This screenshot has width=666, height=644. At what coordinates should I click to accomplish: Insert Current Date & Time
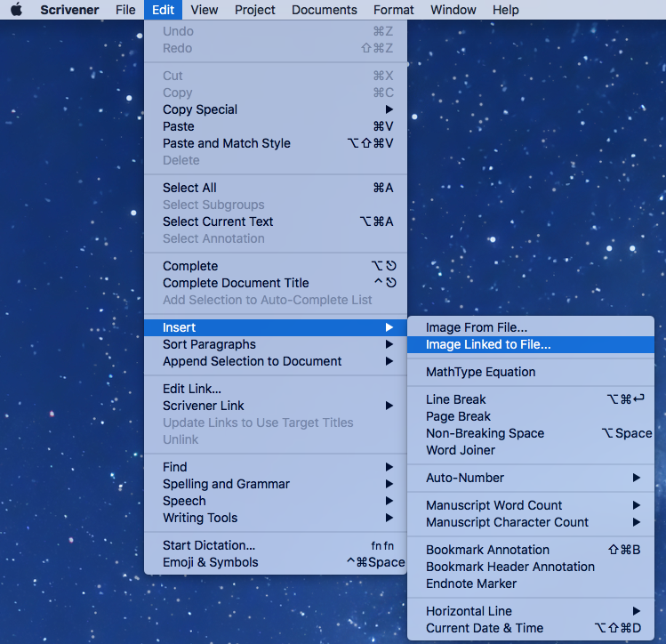coord(531,628)
